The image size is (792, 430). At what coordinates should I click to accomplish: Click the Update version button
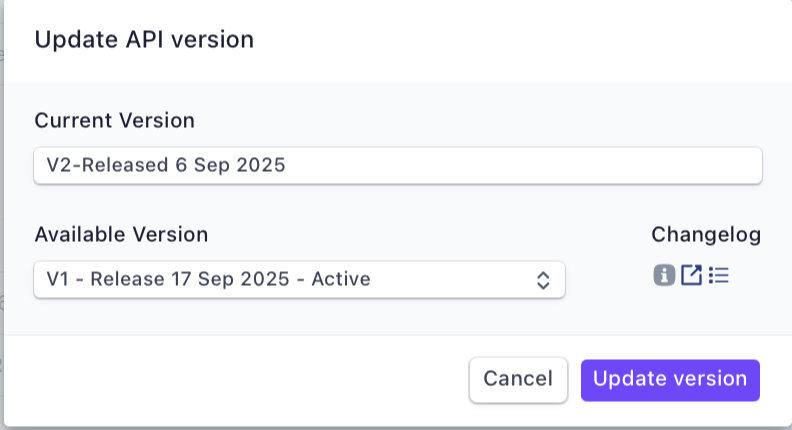(670, 380)
